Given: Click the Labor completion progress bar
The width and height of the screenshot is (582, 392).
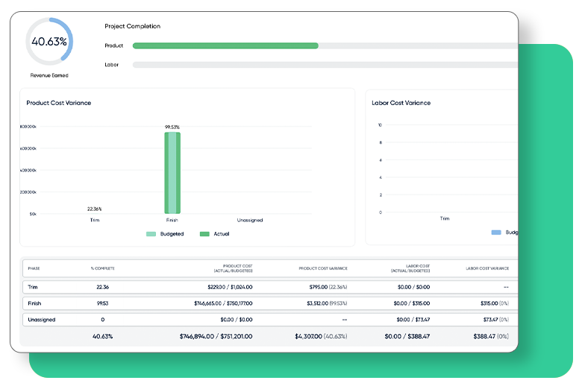Looking at the screenshot, I should 325,65.
